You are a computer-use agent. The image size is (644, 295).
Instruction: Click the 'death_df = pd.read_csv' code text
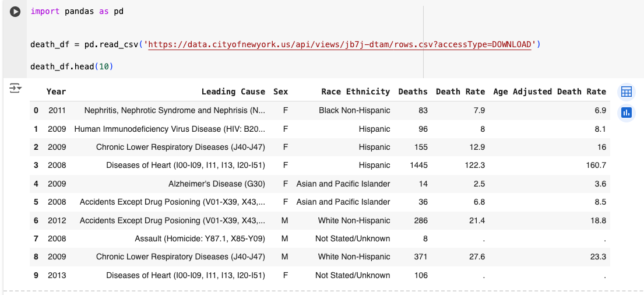point(85,44)
